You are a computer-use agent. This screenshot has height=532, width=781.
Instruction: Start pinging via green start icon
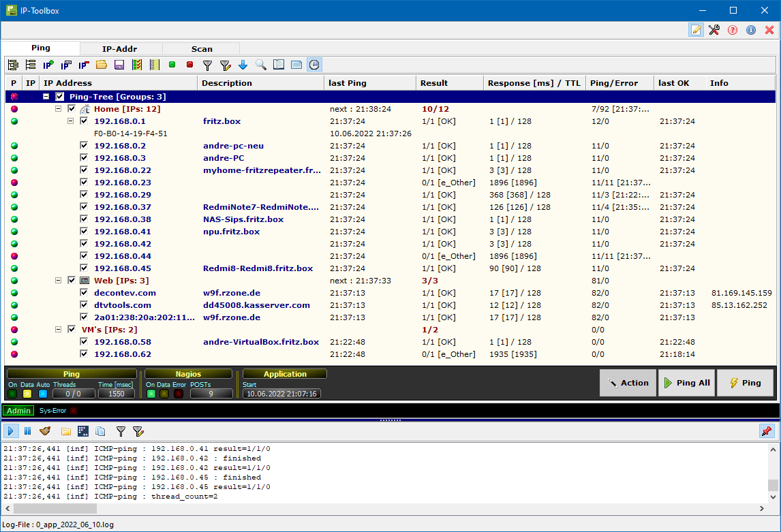pos(172,65)
